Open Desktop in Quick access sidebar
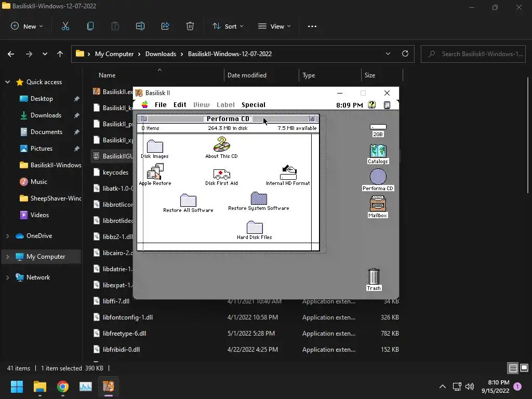532x399 pixels. point(42,98)
